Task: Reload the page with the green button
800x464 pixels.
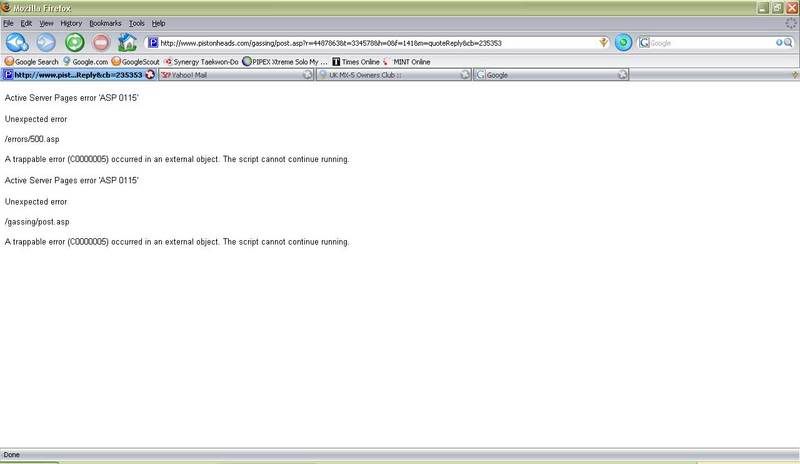Action: pyautogui.click(x=74, y=43)
